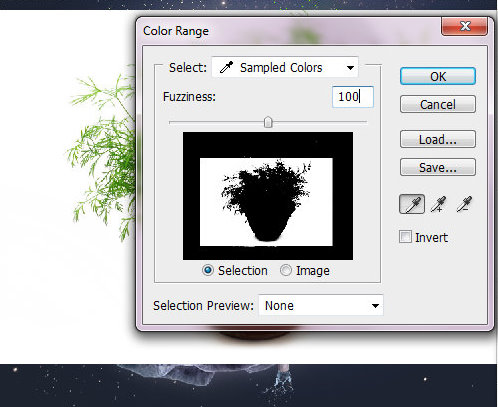
Task: Click the black-and-white selection preview thumbnail
Action: point(268,196)
